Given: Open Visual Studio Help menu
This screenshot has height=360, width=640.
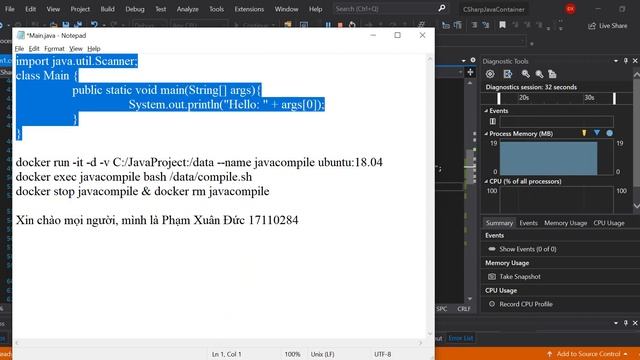Looking at the screenshot, I should click(315, 9).
